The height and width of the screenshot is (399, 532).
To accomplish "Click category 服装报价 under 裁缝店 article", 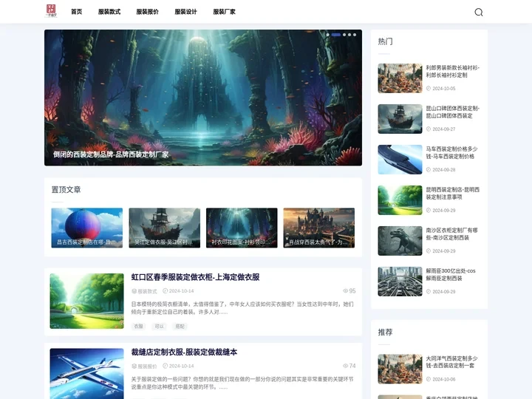I will click(147, 366).
